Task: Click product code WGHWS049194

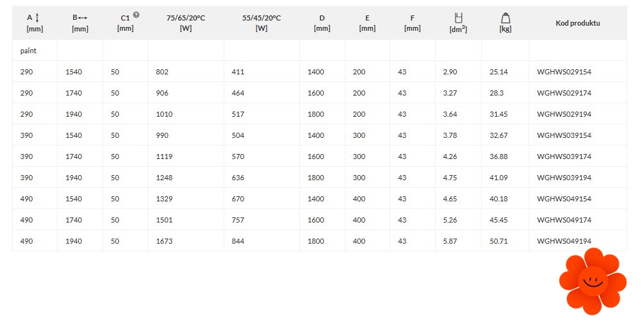Action: [x=564, y=241]
